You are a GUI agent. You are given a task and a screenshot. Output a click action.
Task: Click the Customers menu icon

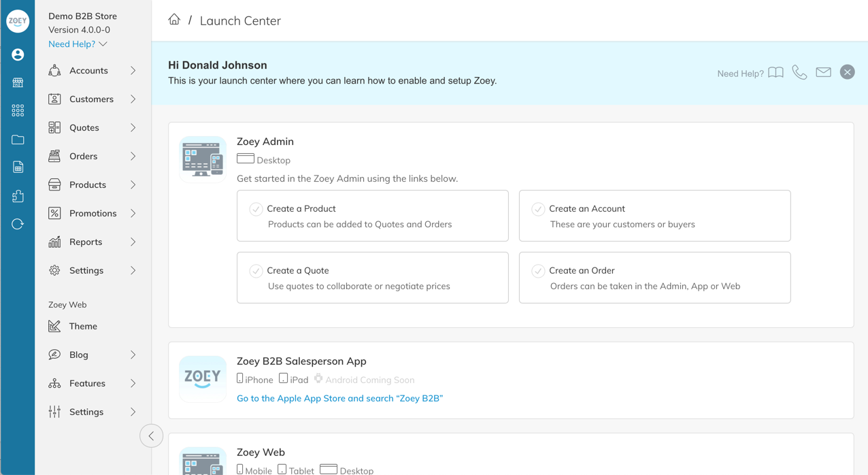54,99
